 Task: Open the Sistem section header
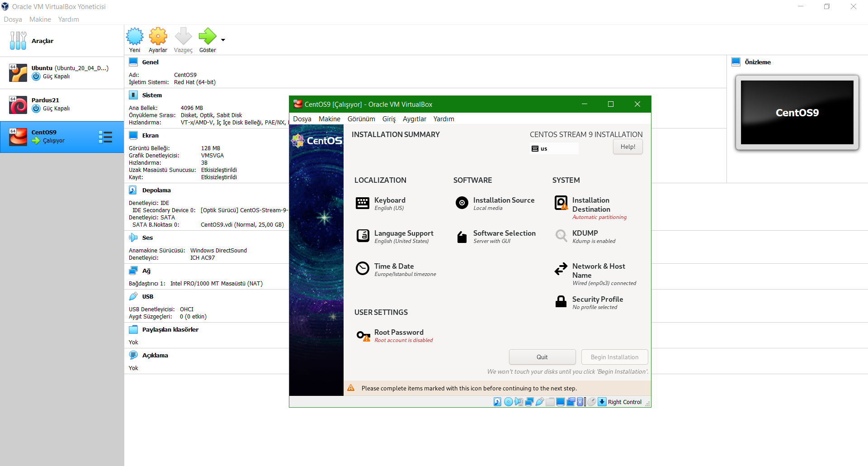(152, 95)
